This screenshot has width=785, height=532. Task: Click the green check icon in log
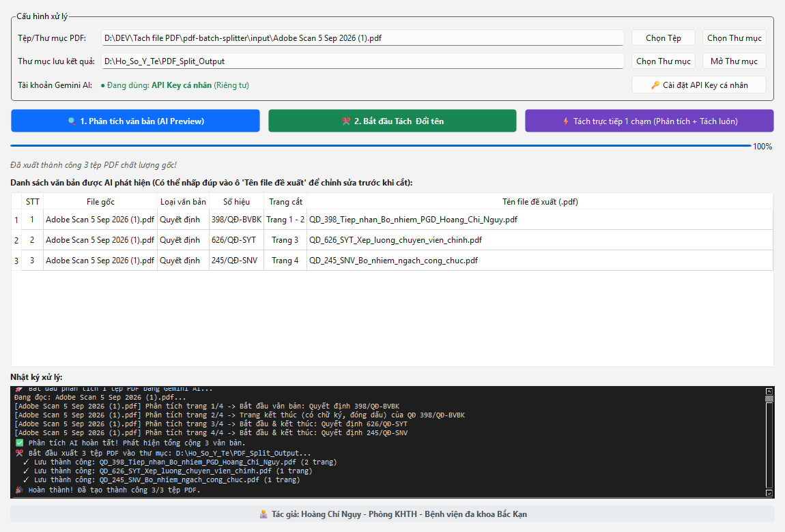click(x=19, y=443)
